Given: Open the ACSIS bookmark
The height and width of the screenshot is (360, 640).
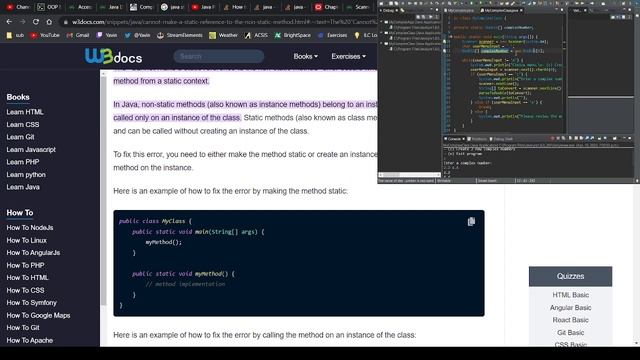Looking at the screenshot, I should click(x=256, y=36).
